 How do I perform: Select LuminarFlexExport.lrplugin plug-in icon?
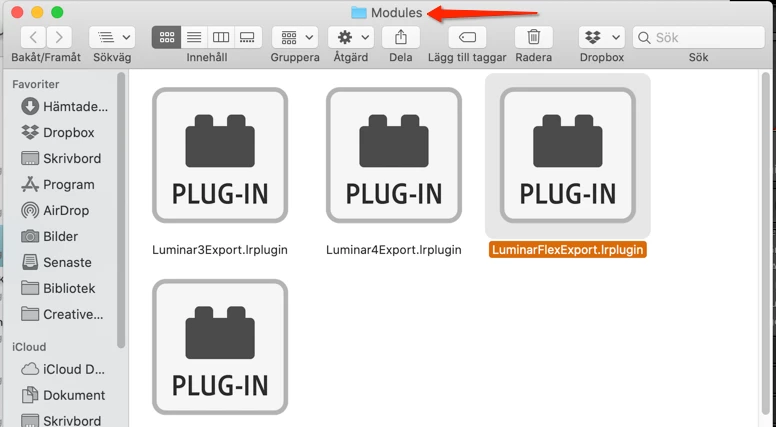point(568,155)
